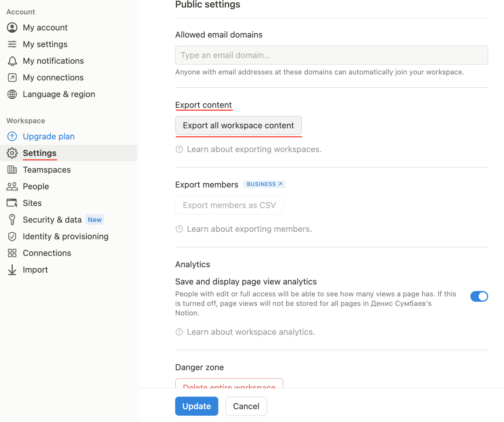
Task: Click the Sites browser window icon
Action: (x=12, y=203)
